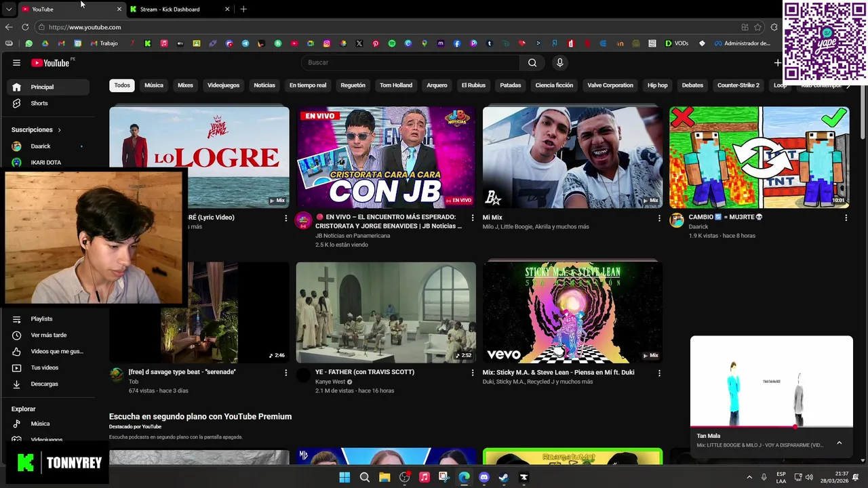The height and width of the screenshot is (488, 868).
Task: Click the miniplayer red progress bar
Action: (x=743, y=427)
